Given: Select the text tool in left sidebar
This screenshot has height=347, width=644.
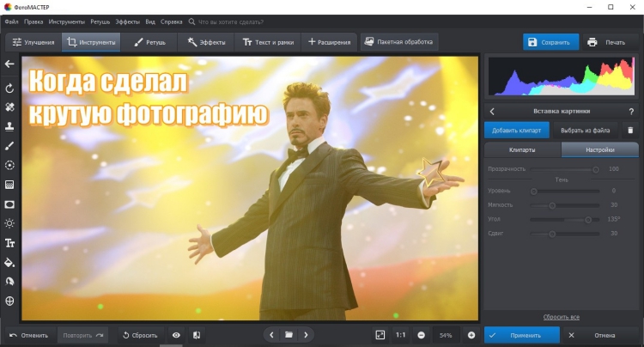Looking at the screenshot, I should pos(9,243).
